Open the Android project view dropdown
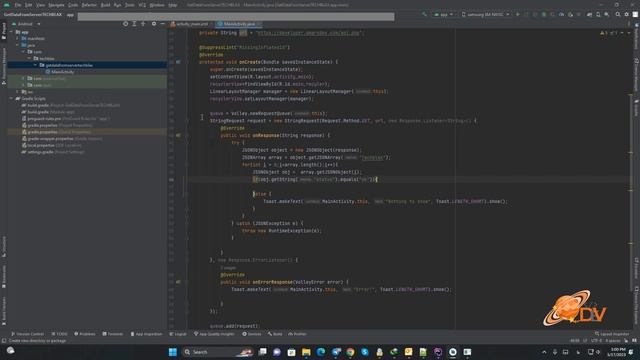This screenshot has height=360, width=640. pos(26,24)
